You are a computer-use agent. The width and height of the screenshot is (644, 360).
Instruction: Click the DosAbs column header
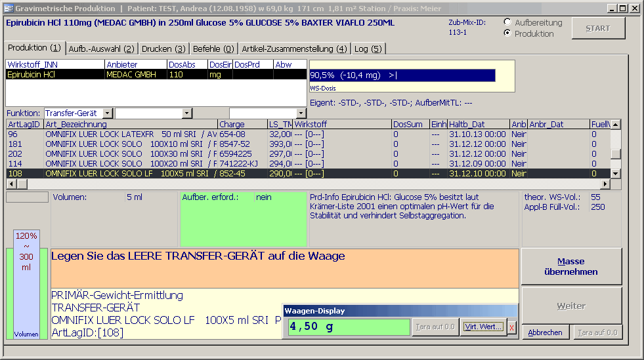[x=187, y=64]
